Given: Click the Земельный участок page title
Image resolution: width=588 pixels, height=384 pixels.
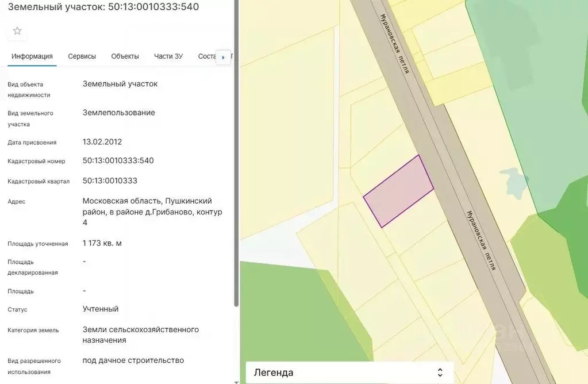Looking at the screenshot, I should pyautogui.click(x=103, y=6).
